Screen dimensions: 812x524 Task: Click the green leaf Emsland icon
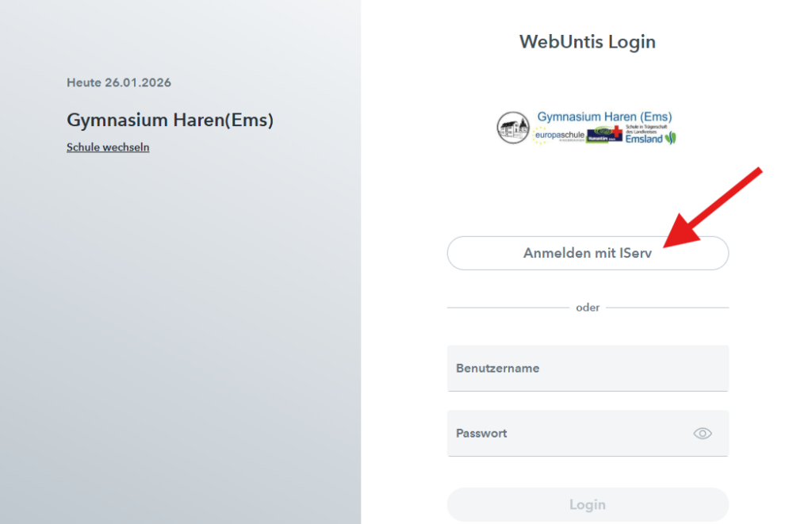[671, 138]
